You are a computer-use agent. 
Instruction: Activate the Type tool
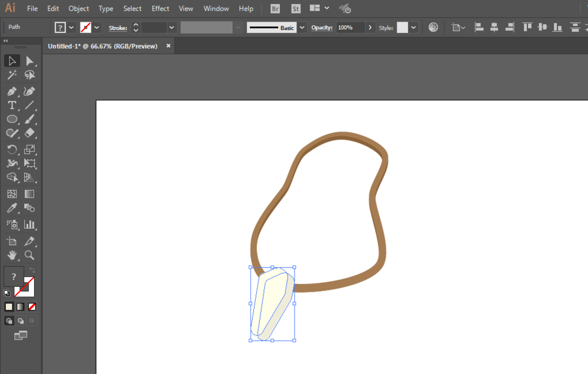[12, 105]
